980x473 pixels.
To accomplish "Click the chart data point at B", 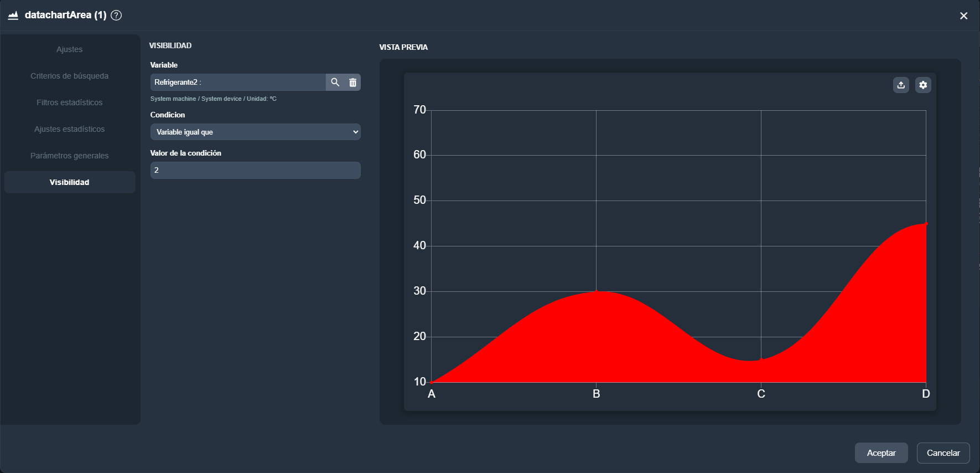I will coord(596,291).
